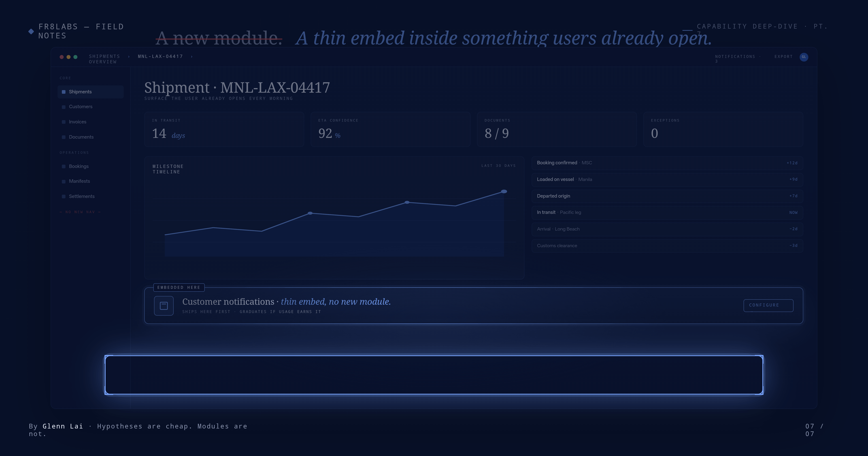Click the FR8LABS diamond logo
Screen dimensions: 868x456
(31, 31)
